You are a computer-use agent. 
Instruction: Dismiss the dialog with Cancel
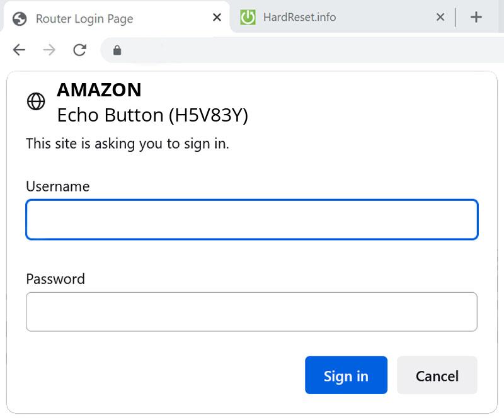[437, 375]
